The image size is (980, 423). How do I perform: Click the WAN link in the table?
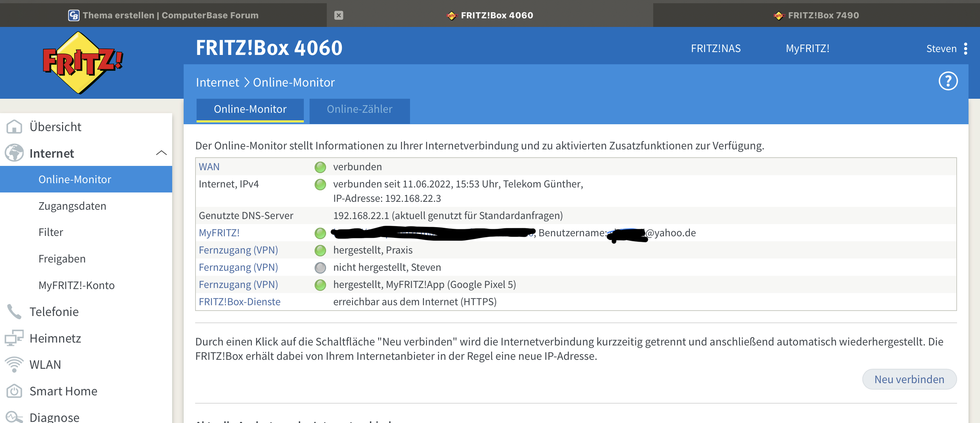click(209, 167)
